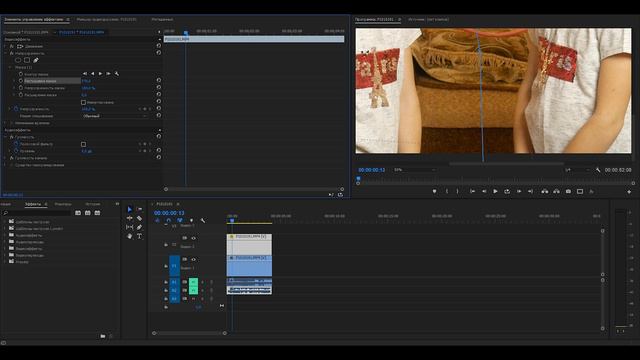
Task: Reset the Motion effect parameters
Action: coord(158,46)
